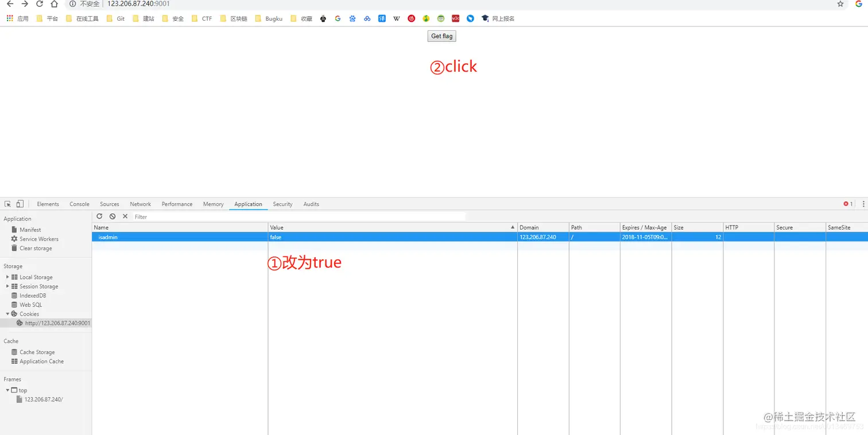Collapse the Cookies tree node

point(7,314)
